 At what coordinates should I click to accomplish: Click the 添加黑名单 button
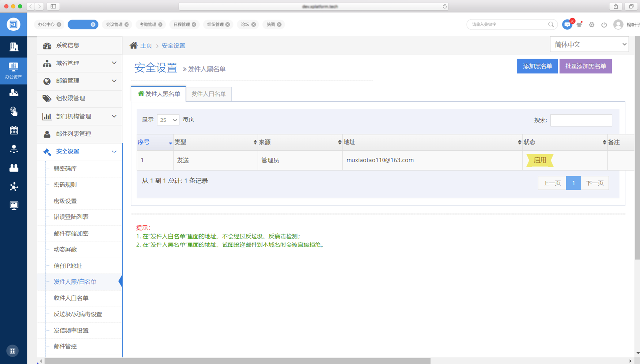(x=537, y=66)
